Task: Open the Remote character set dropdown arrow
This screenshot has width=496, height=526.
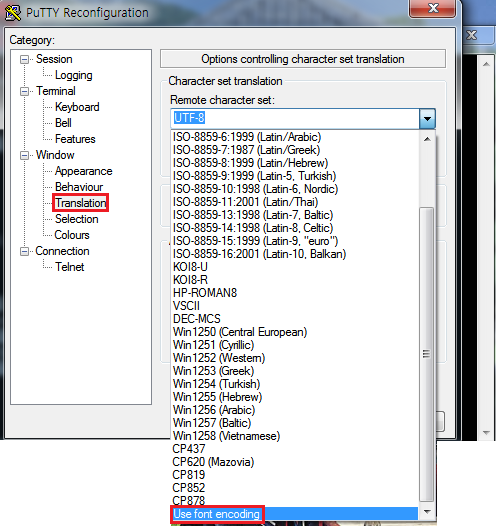Action: [x=427, y=118]
